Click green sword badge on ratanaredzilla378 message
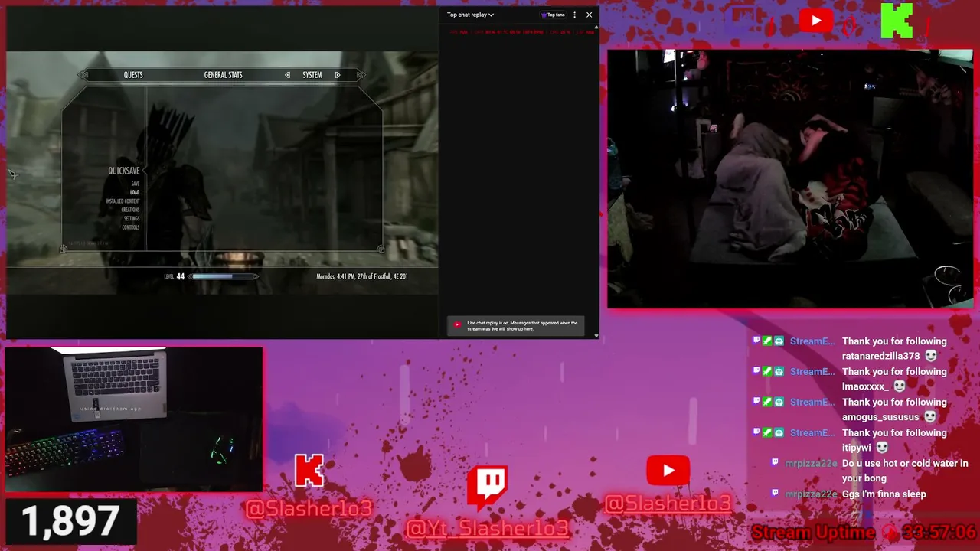Screen dimensions: 980x551 (x=767, y=341)
